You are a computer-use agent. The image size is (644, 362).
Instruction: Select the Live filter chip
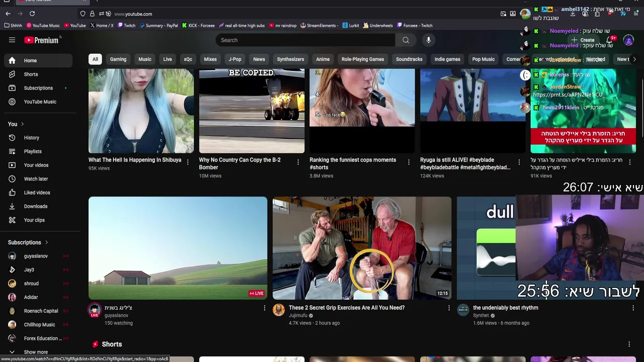[168, 59]
